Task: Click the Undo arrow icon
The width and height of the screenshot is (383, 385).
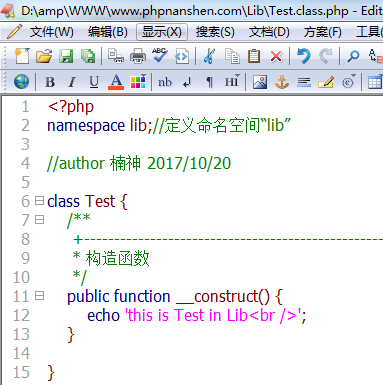Action: 304,56
